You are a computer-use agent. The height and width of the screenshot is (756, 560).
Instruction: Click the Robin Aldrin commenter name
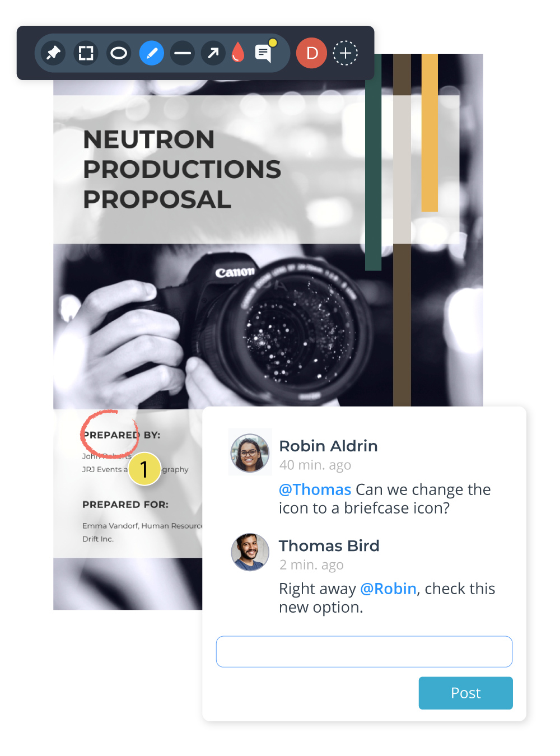(x=328, y=446)
